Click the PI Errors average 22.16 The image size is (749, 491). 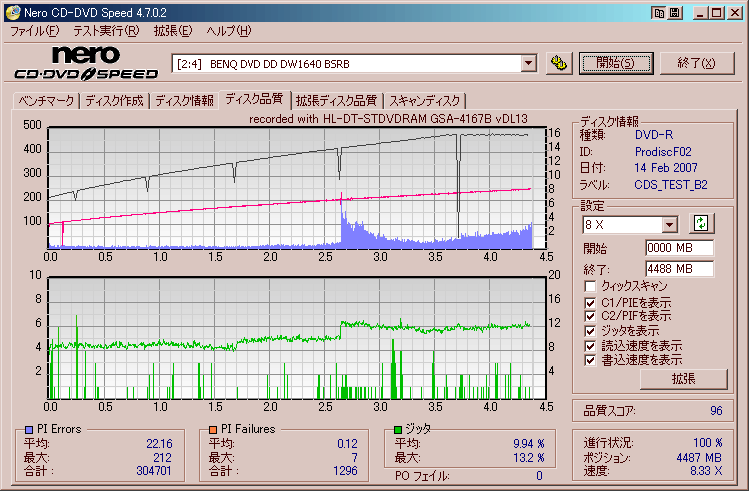pos(159,444)
